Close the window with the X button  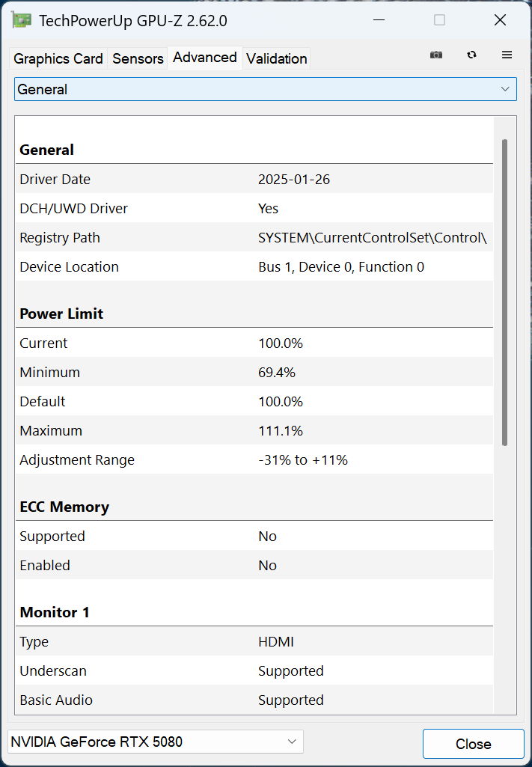(x=500, y=20)
